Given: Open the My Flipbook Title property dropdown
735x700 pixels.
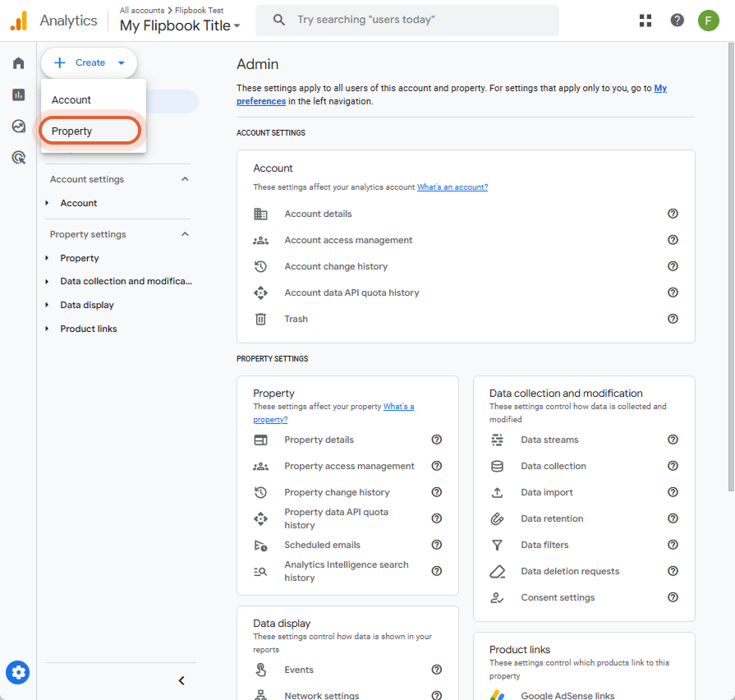Looking at the screenshot, I should pos(180,25).
